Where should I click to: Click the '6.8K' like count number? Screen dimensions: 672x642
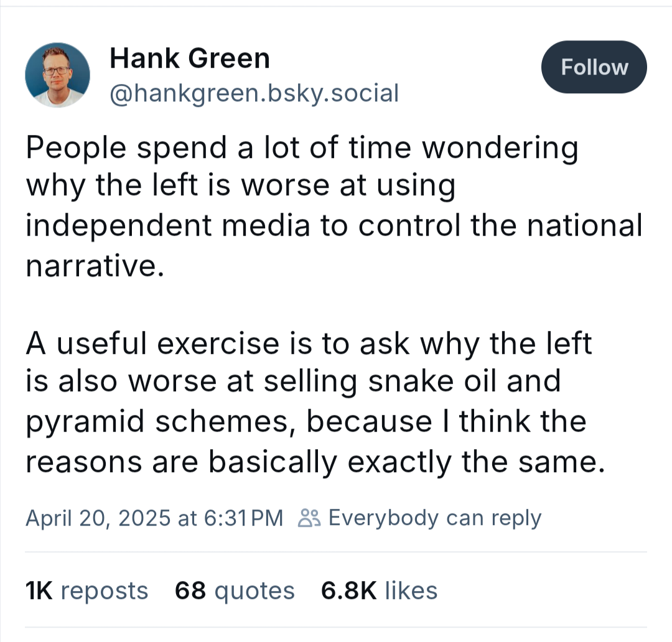click(x=349, y=590)
